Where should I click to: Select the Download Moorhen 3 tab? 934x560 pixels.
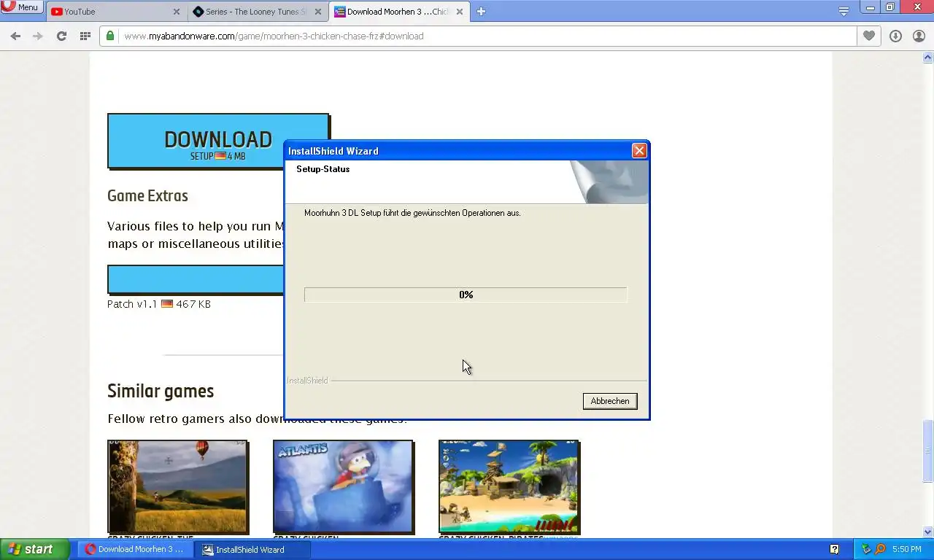(x=398, y=12)
